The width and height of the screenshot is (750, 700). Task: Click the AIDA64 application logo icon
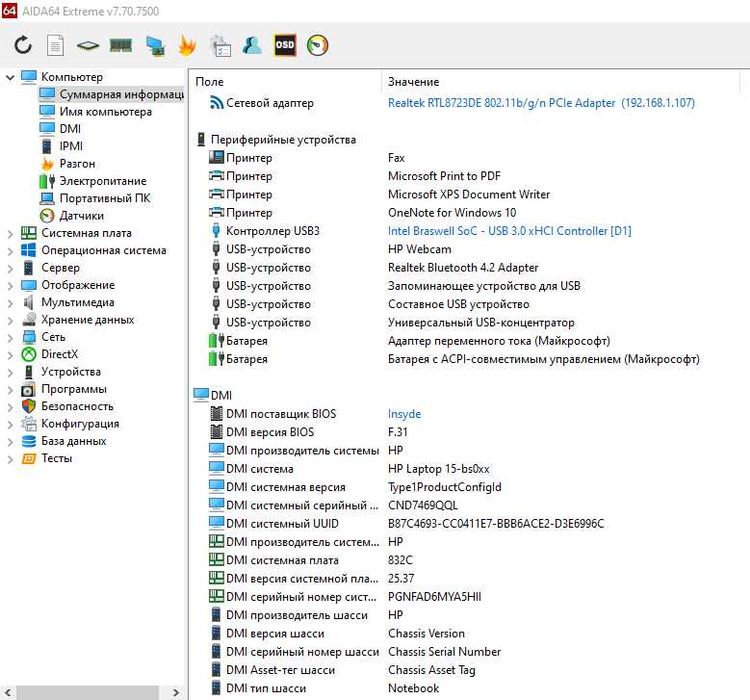click(9, 10)
